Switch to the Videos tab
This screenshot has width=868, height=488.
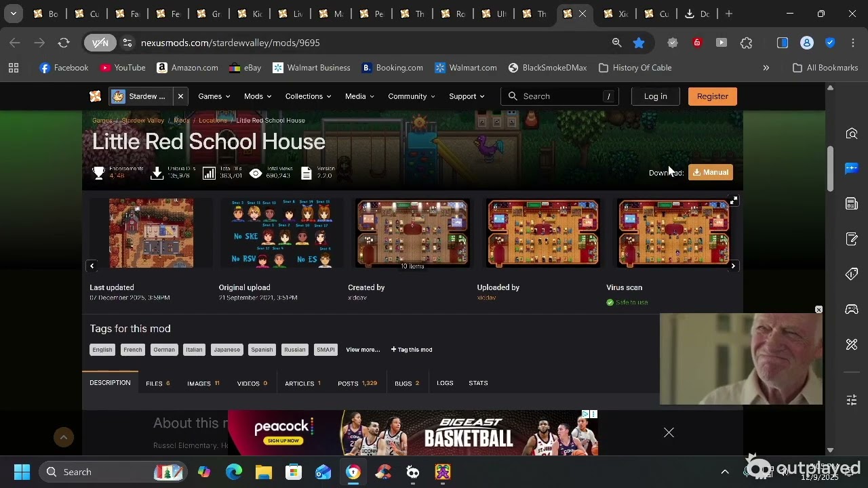coord(252,384)
